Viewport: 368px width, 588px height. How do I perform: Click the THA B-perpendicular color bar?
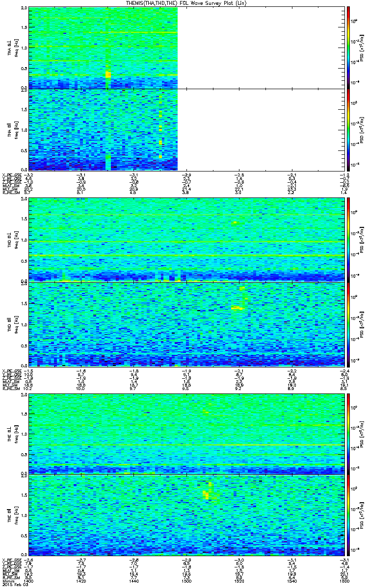click(348, 47)
